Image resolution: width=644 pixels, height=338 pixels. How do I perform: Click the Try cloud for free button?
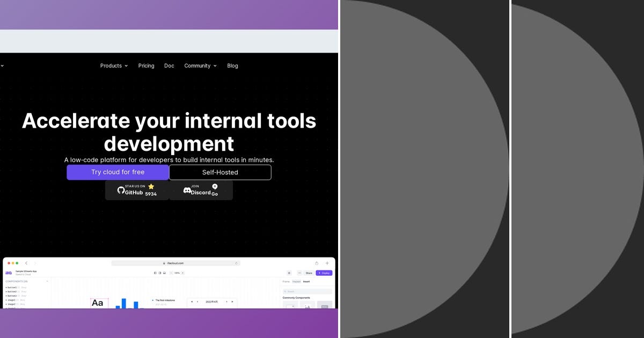click(x=118, y=172)
